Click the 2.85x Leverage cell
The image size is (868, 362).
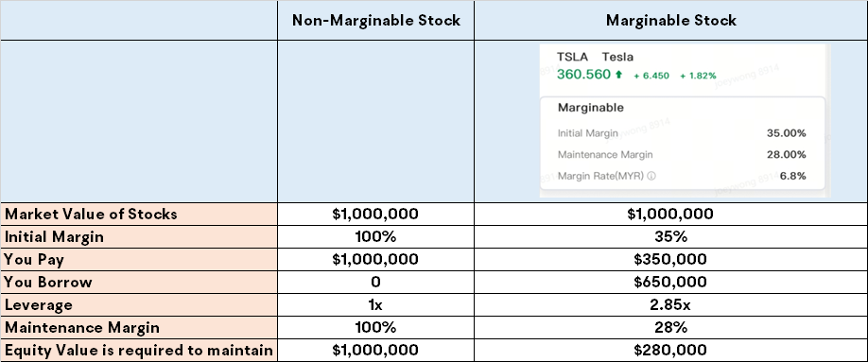pos(670,305)
